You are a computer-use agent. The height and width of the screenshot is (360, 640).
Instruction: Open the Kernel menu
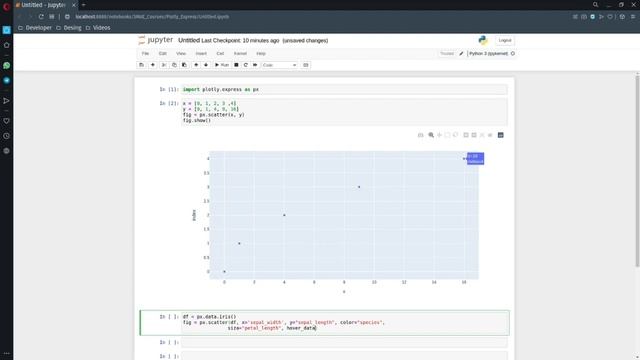[x=240, y=53]
